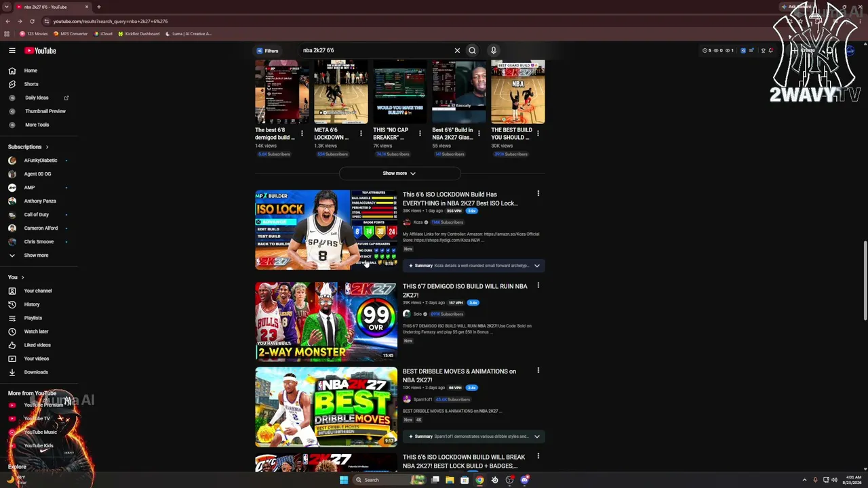Image resolution: width=868 pixels, height=488 pixels.
Task: Open the search Filters button
Action: tap(267, 51)
